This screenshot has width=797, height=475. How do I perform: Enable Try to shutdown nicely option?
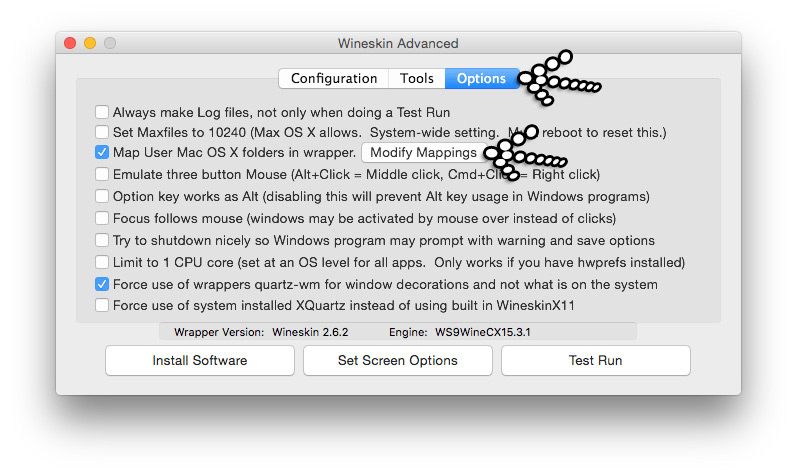102,240
